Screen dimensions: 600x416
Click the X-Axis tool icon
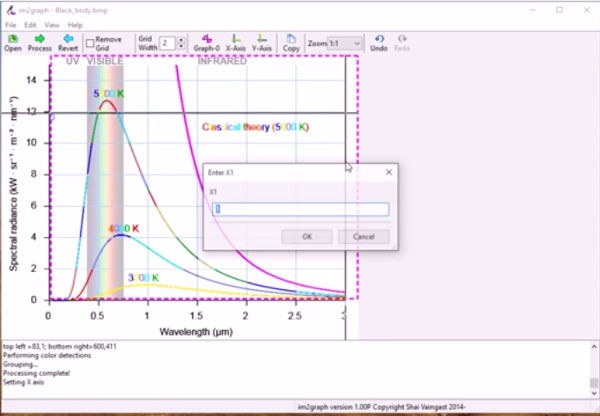point(236,41)
